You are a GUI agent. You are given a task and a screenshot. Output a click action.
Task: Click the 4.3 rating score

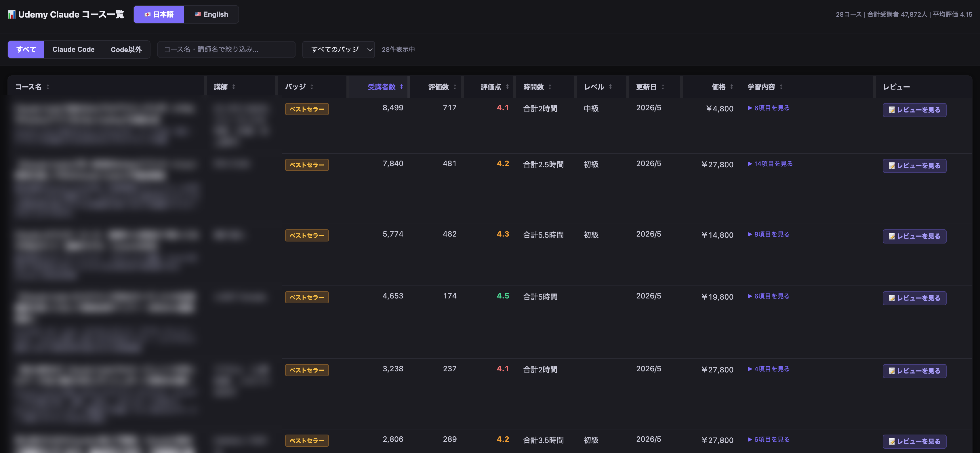point(503,234)
